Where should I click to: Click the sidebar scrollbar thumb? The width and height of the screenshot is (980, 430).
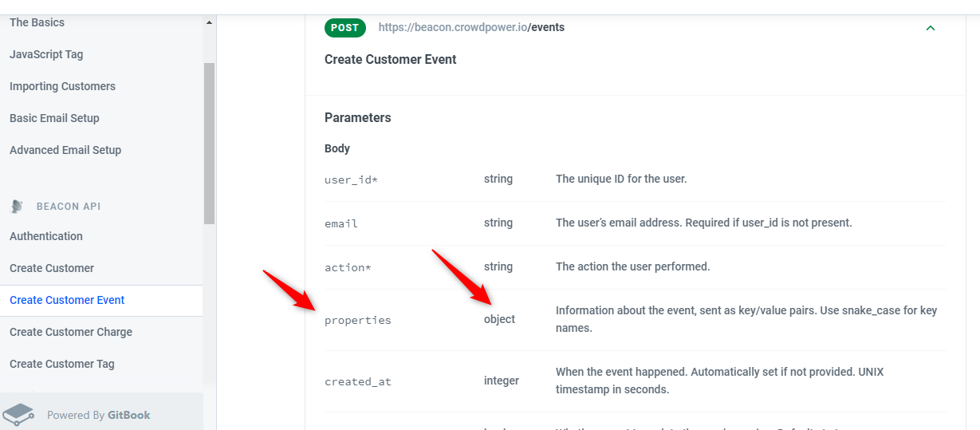(x=210, y=144)
